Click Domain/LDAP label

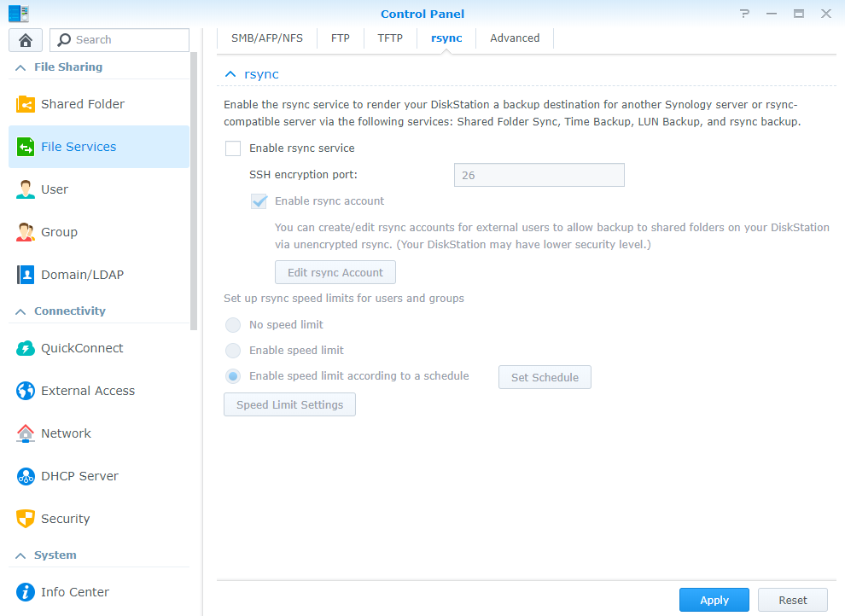click(x=83, y=275)
